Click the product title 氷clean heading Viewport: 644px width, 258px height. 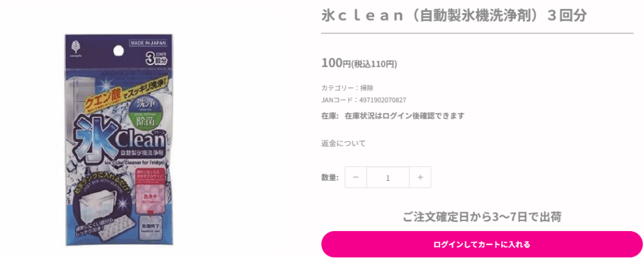pyautogui.click(x=453, y=16)
